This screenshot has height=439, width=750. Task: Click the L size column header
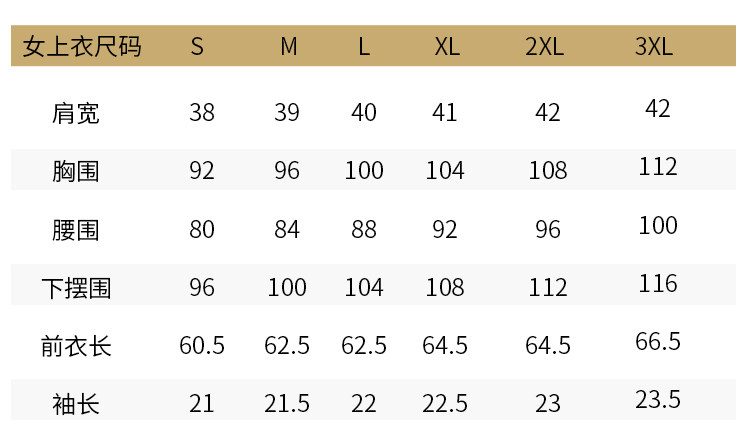point(364,46)
